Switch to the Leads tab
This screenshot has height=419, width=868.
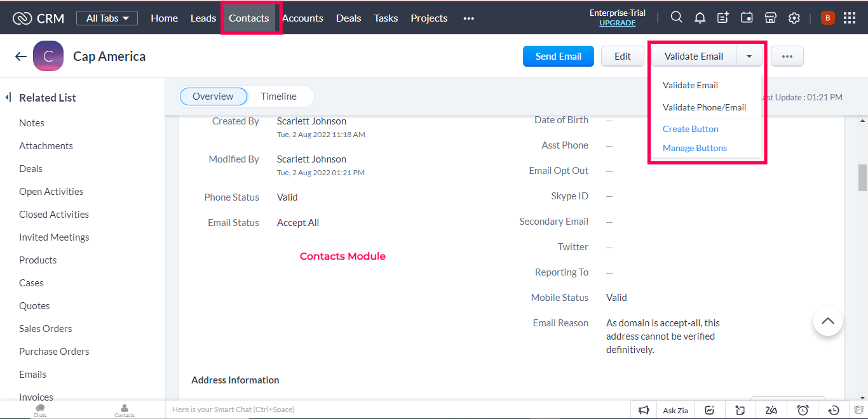(x=203, y=18)
